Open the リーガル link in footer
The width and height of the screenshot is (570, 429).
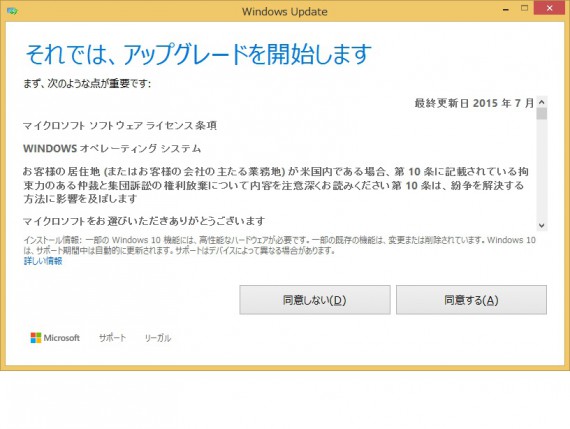pyautogui.click(x=157, y=338)
